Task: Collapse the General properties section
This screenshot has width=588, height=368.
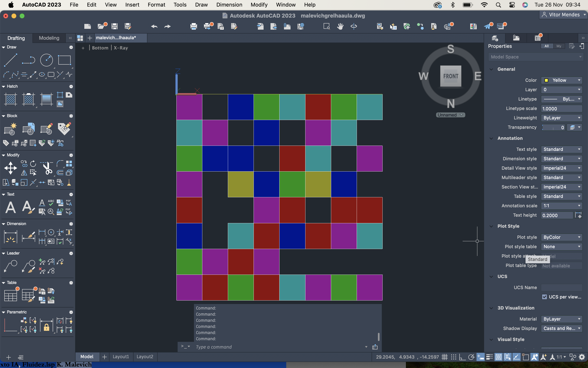Action: (x=491, y=69)
